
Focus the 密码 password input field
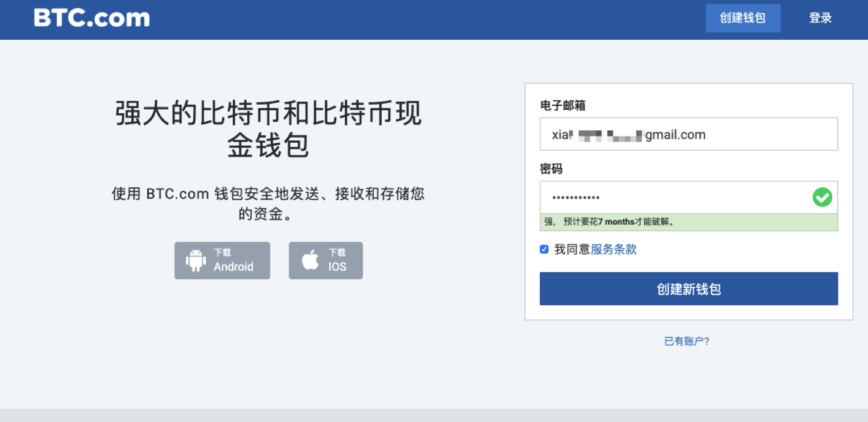[673, 197]
